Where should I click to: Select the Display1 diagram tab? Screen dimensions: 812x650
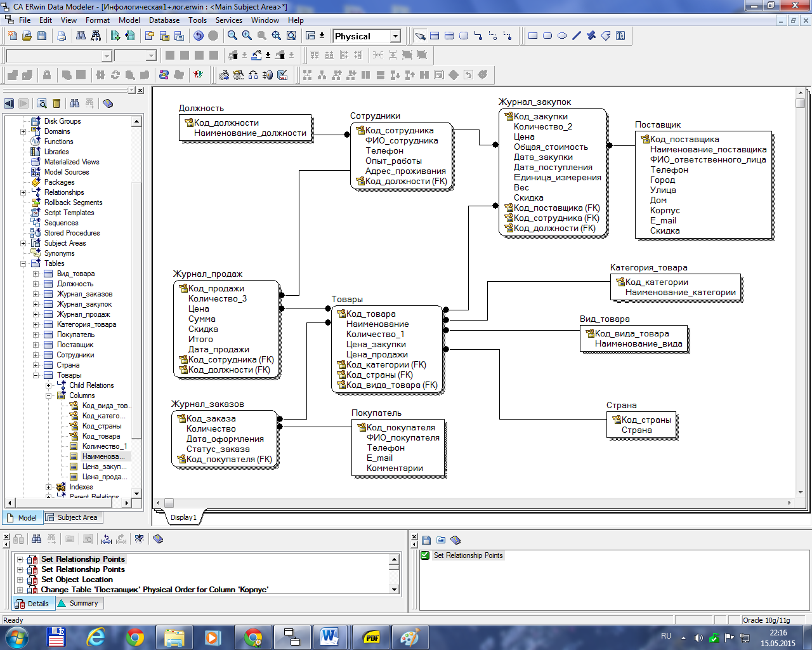coord(184,517)
